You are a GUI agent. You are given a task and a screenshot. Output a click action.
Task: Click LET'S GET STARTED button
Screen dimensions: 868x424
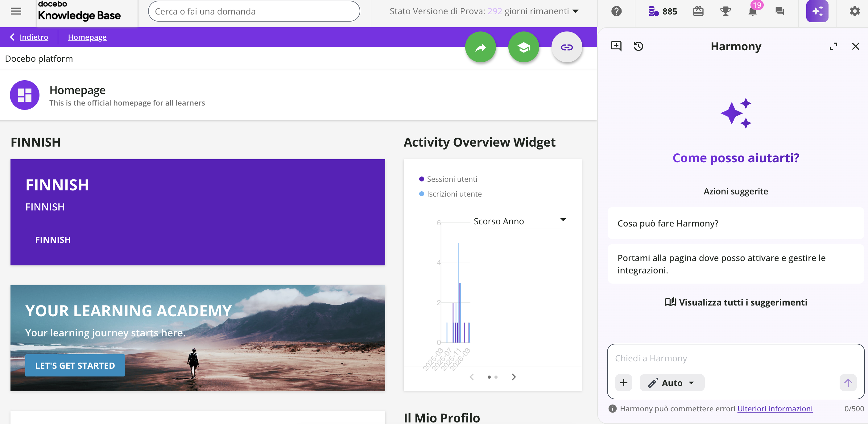tap(75, 365)
